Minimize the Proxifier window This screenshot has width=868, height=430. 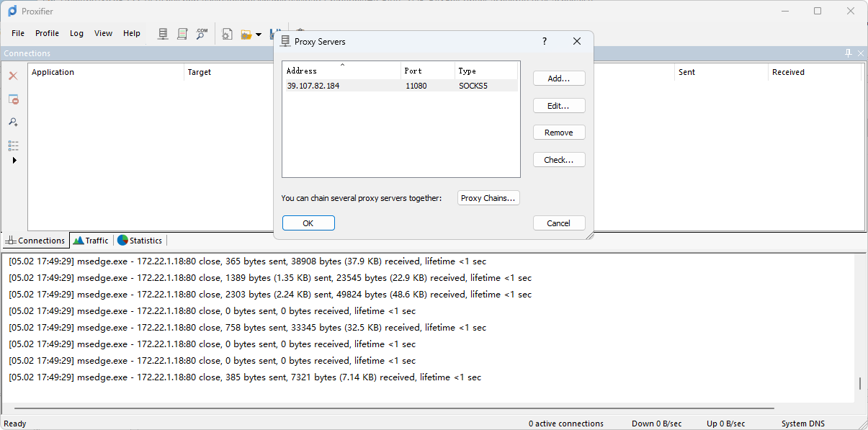coord(784,11)
